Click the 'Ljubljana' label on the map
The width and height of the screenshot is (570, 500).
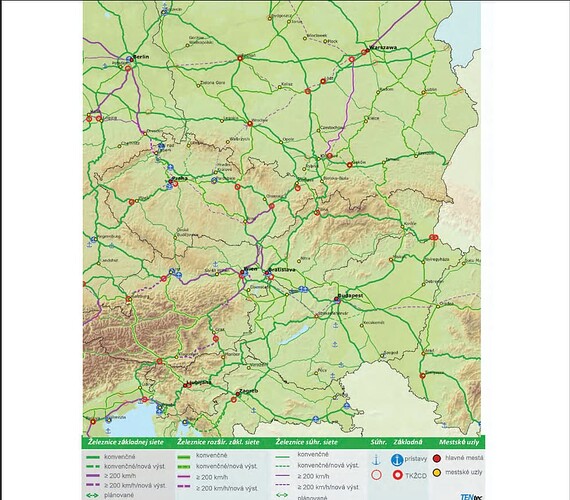pyautogui.click(x=198, y=383)
